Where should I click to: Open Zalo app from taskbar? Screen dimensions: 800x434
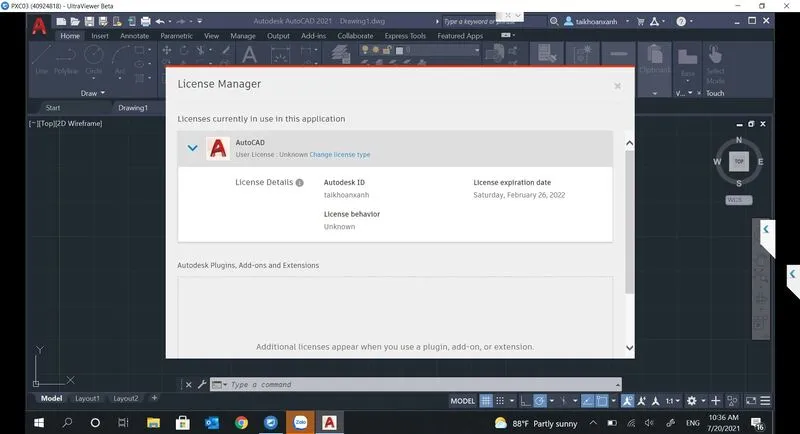tap(301, 423)
